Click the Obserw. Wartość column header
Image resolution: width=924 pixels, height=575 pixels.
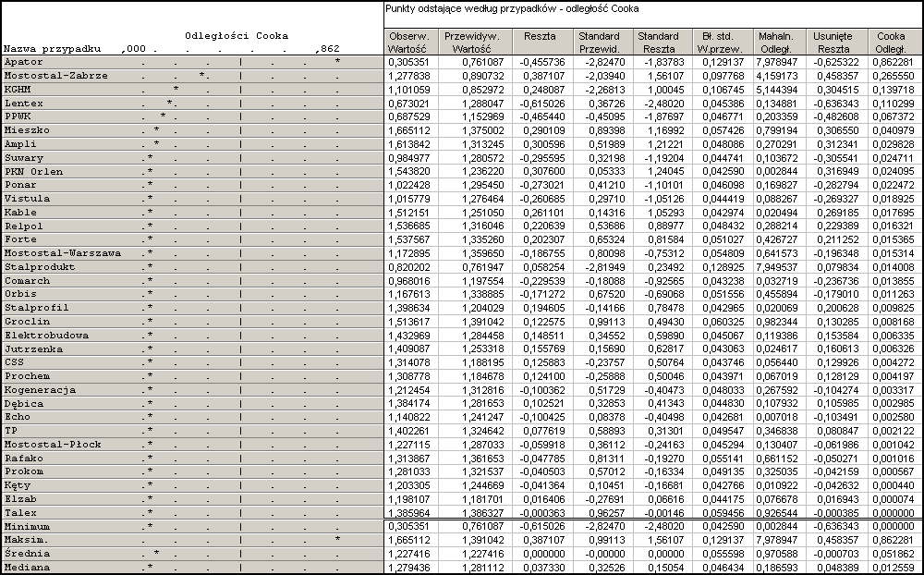pos(411,43)
